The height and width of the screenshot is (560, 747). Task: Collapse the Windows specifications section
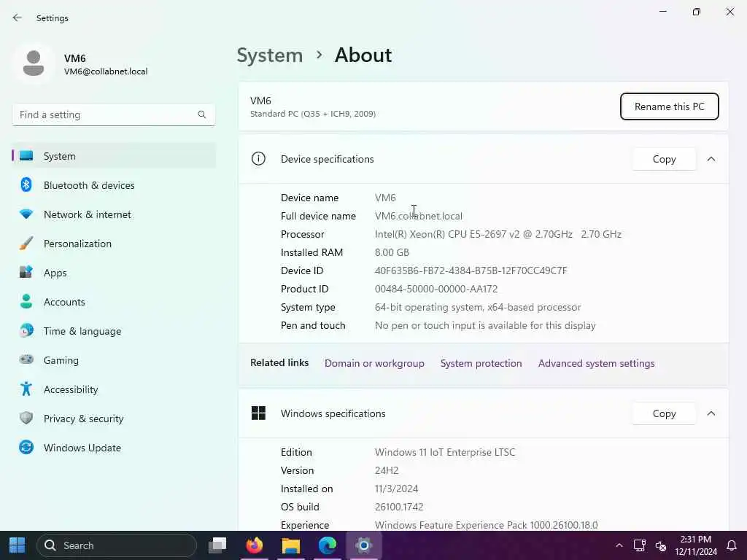(711, 413)
